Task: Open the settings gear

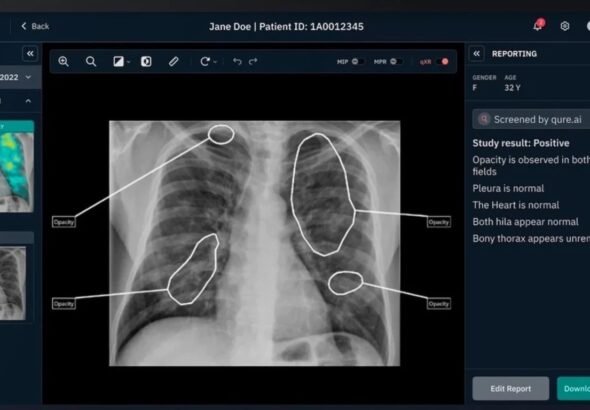Action: [565, 26]
